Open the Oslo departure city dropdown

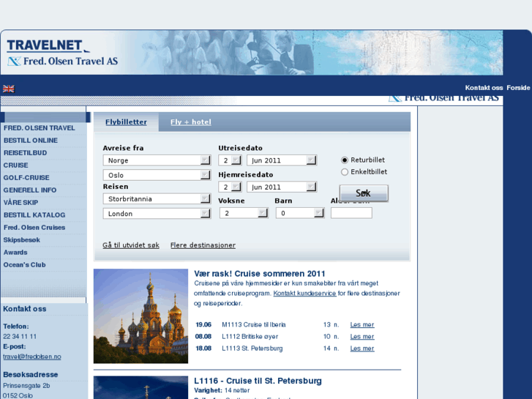[x=157, y=175]
